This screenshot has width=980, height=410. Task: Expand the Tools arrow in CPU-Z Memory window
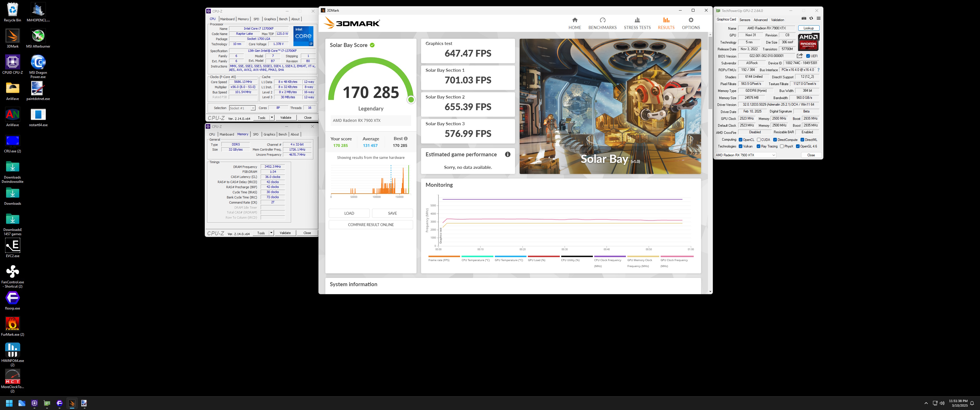point(271,233)
